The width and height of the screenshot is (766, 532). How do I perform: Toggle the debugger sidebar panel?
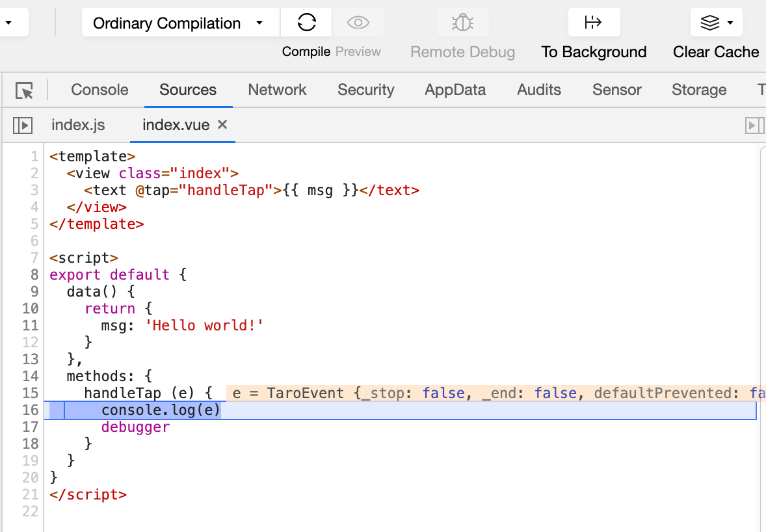(x=754, y=126)
